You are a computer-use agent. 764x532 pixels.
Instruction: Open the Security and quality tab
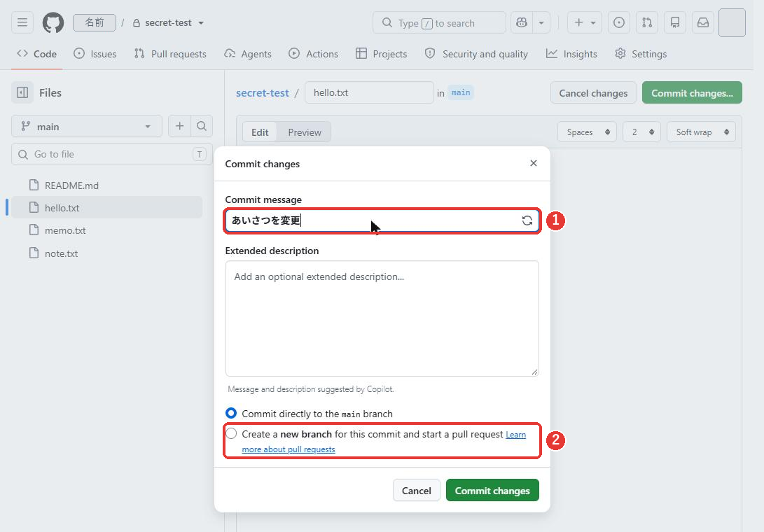tap(476, 54)
